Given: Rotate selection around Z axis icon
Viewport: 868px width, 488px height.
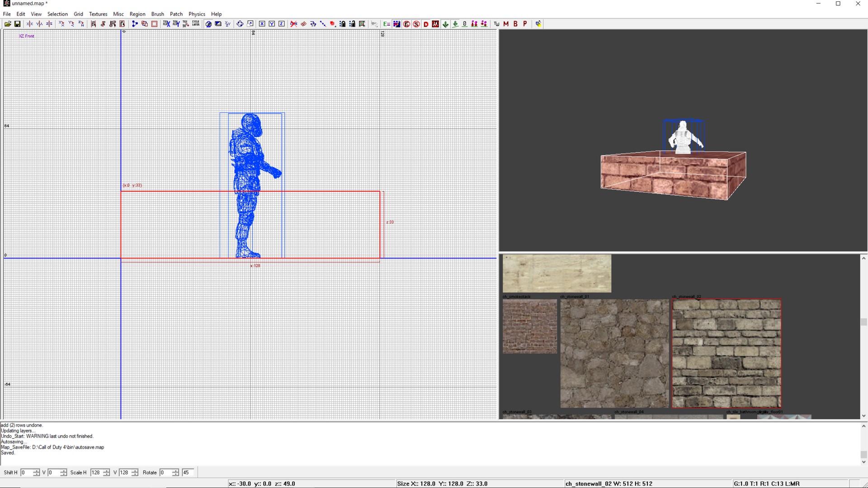Looking at the screenshot, I should click(x=81, y=24).
